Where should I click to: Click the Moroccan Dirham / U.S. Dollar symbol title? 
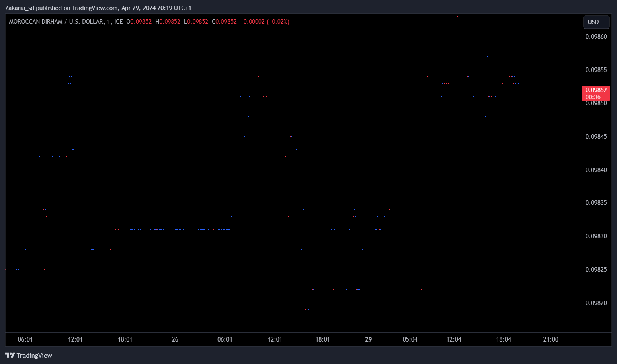coord(66,22)
